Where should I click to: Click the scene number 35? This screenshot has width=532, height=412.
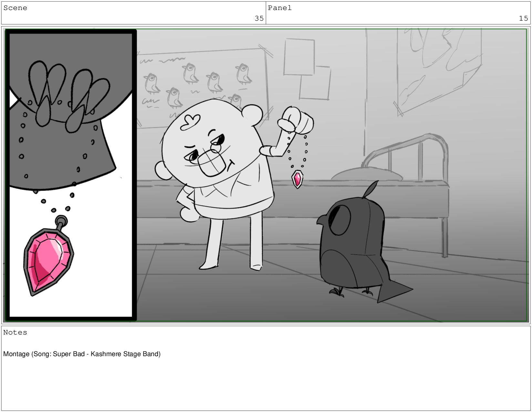pos(259,18)
